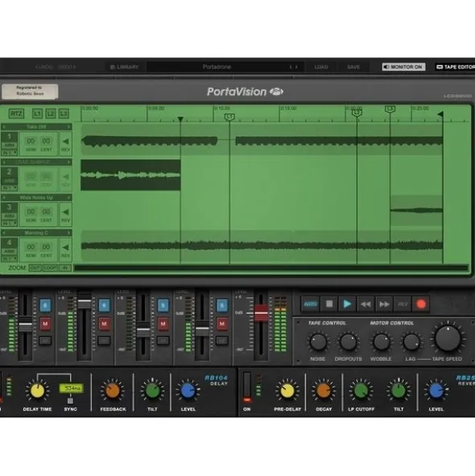This screenshot has width=475, height=476.
Task: Toggle the transport REV button
Action: point(403,304)
